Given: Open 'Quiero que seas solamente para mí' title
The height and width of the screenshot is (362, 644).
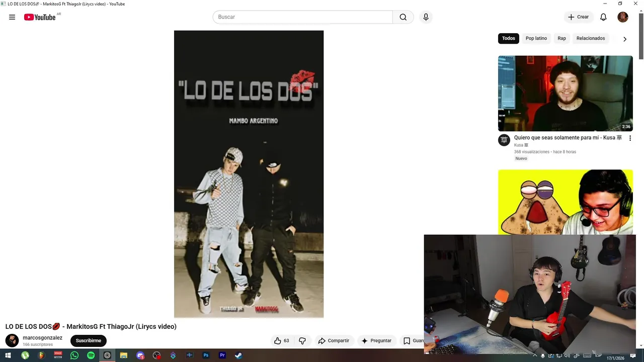Looking at the screenshot, I should tap(568, 138).
